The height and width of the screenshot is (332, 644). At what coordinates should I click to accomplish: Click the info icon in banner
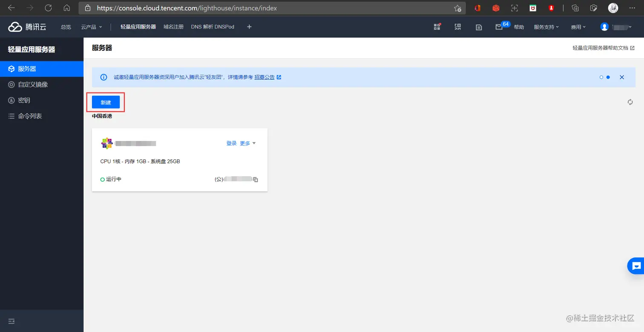pyautogui.click(x=103, y=77)
